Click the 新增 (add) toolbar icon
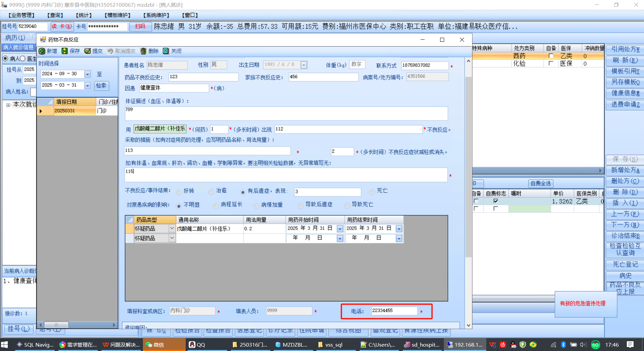This screenshot has width=644, height=351. click(42, 51)
